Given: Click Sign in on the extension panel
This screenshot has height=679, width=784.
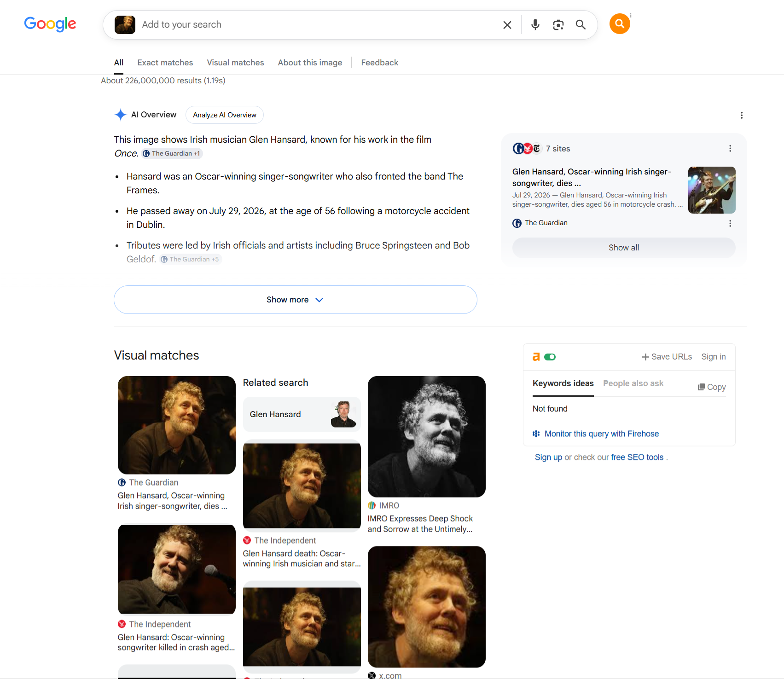Looking at the screenshot, I should coord(714,357).
